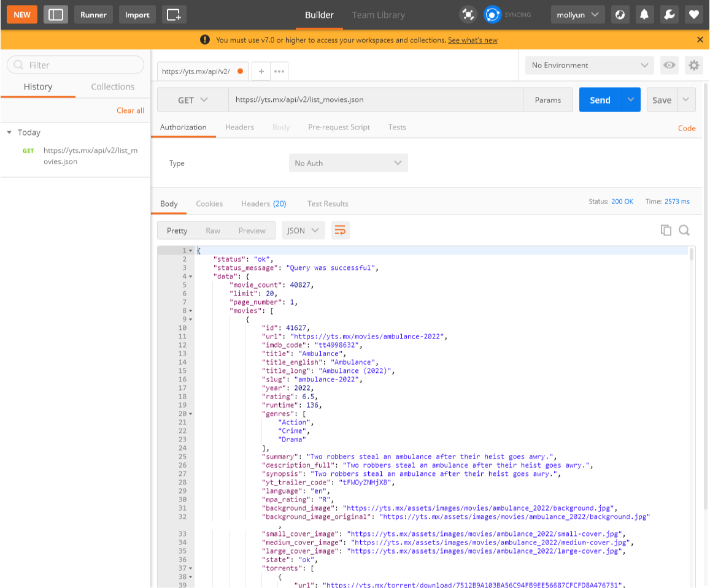Open the See what's new link
Image resolution: width=710 pixels, height=588 pixels.
click(x=473, y=40)
